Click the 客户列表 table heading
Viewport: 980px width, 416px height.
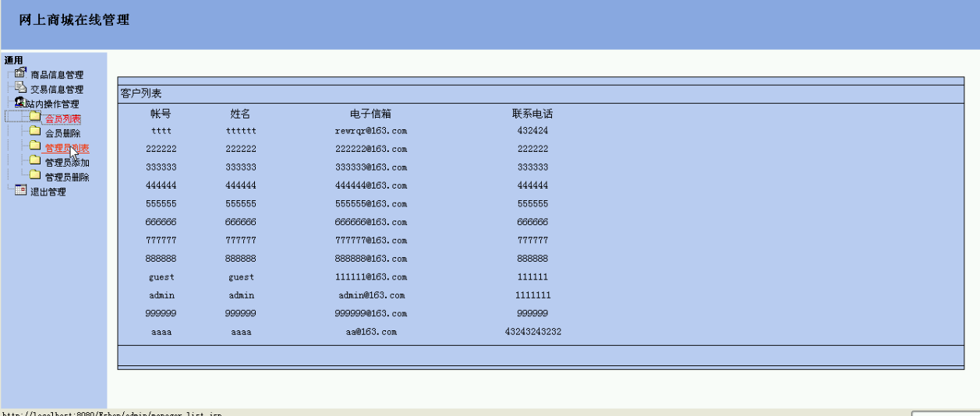141,93
